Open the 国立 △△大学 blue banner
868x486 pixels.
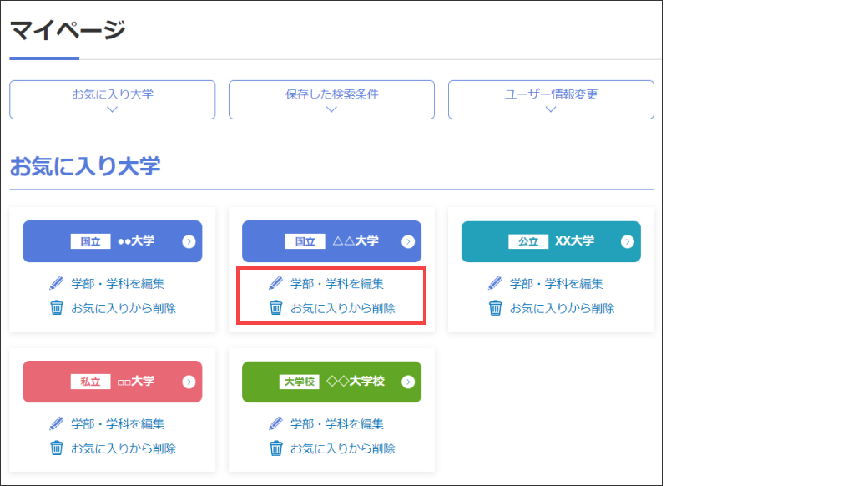pyautogui.click(x=331, y=241)
